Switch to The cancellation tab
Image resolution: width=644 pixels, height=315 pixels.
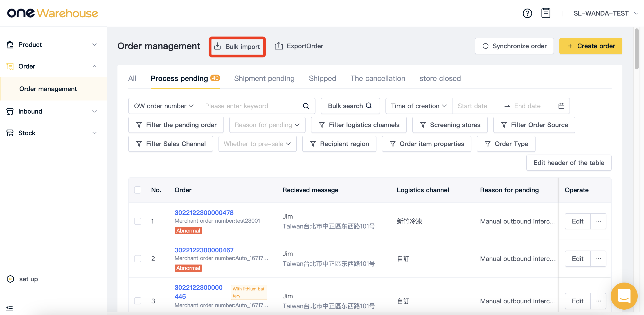[378, 78]
